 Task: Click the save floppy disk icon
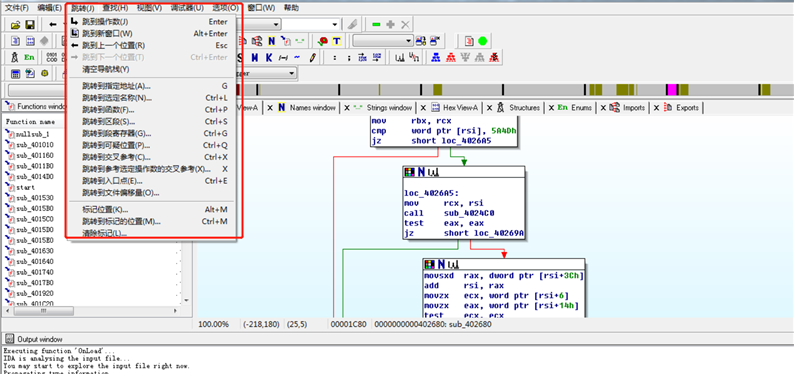(x=30, y=24)
